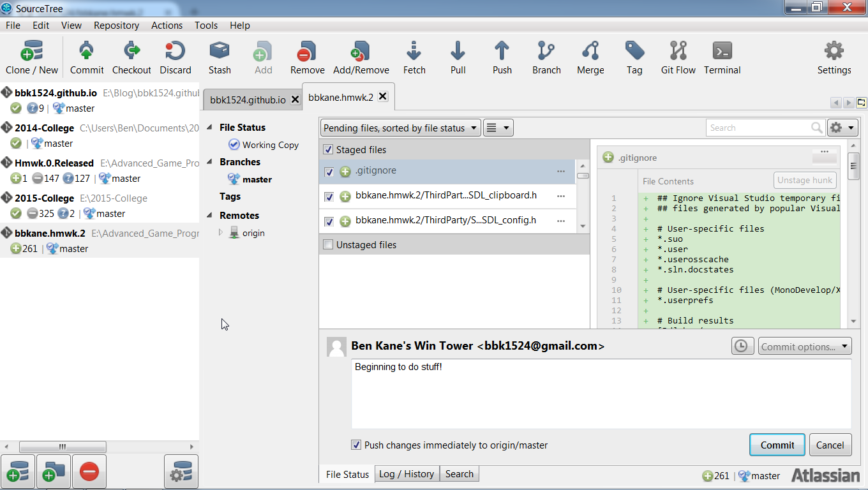Toggle the Unstaged files checkbox
This screenshot has width=868, height=490.
tap(328, 244)
